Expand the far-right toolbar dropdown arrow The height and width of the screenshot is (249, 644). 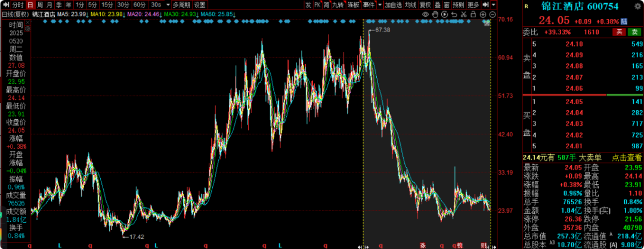pos(493,5)
